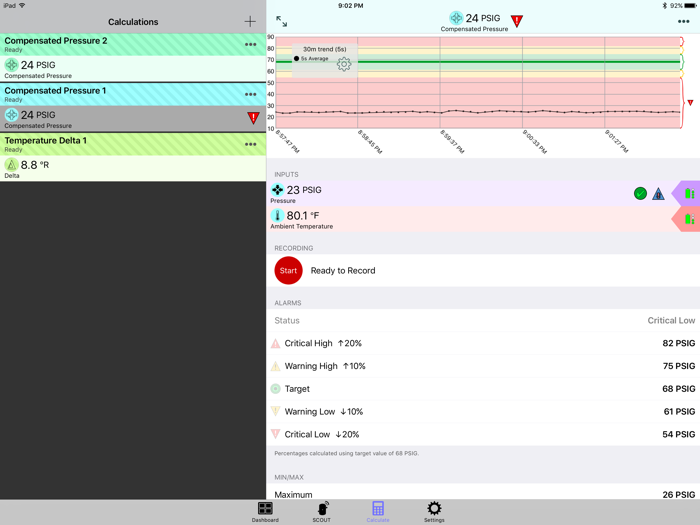Click the 68 PSIG target value
700x525 pixels.
coord(679,389)
